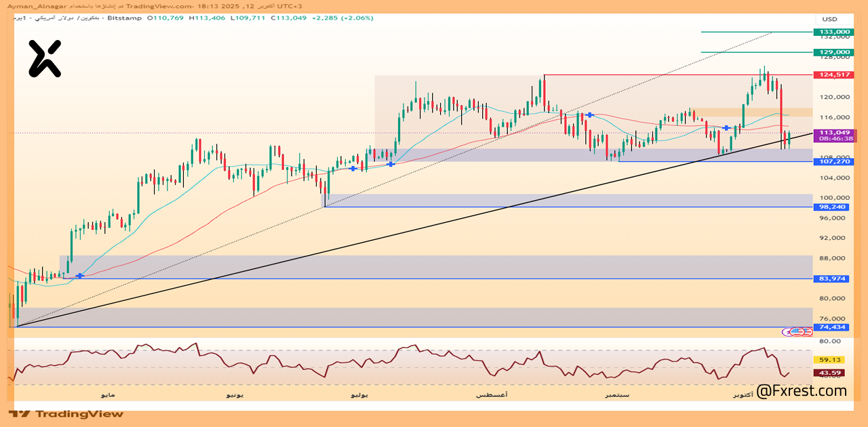
Task: Click the current price label 113,049
Action: 835,133
